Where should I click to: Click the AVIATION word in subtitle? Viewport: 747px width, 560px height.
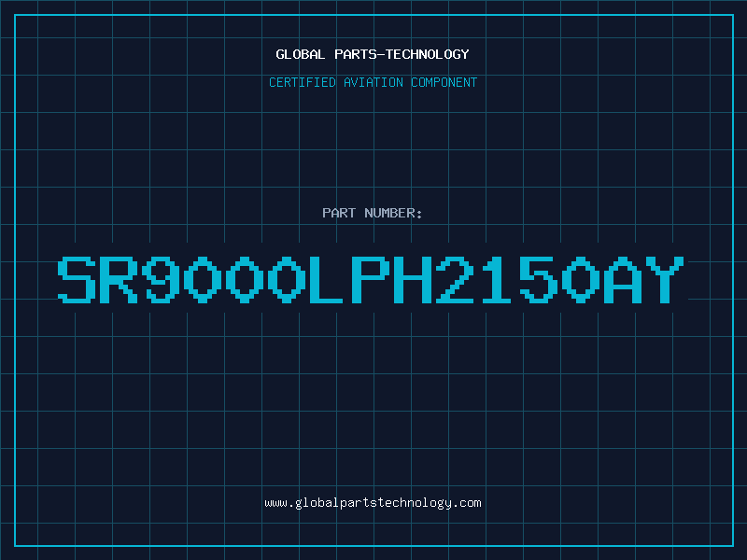[x=373, y=82]
